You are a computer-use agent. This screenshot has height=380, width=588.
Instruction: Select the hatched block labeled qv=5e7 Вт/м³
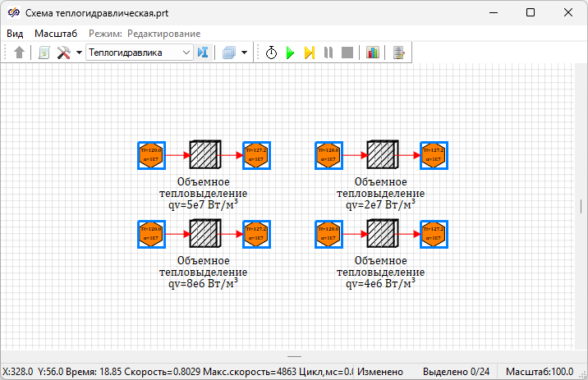coord(204,154)
